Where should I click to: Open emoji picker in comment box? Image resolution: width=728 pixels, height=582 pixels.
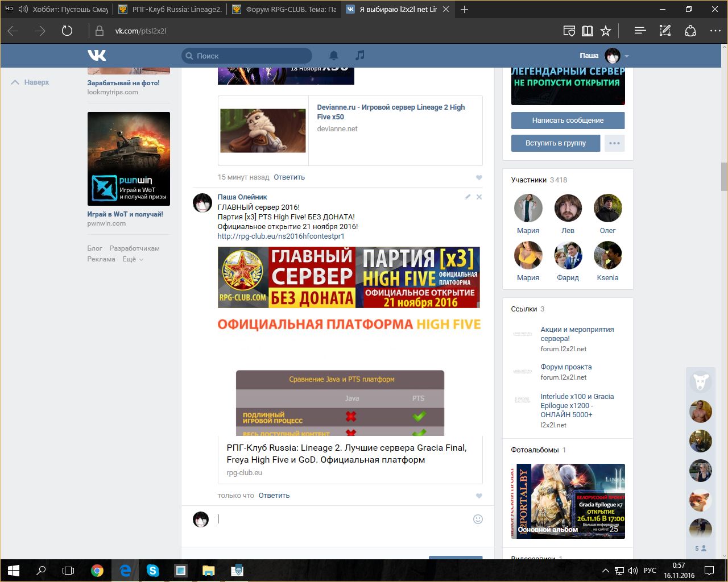tap(478, 519)
